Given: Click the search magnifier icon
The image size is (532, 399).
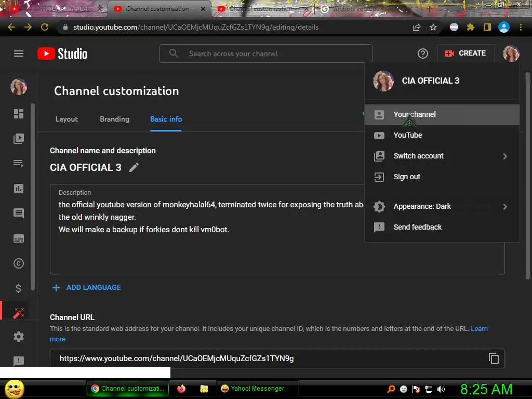Looking at the screenshot, I should [x=174, y=54].
